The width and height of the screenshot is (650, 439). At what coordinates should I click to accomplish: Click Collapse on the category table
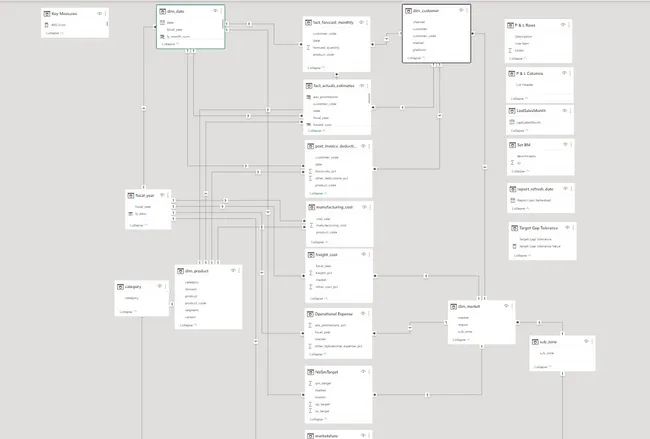point(127,312)
